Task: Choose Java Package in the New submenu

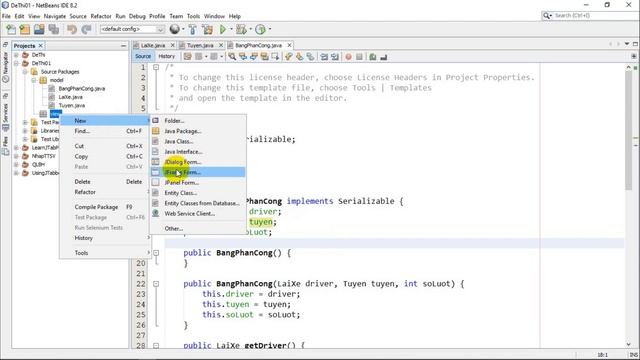Action: tap(198, 131)
